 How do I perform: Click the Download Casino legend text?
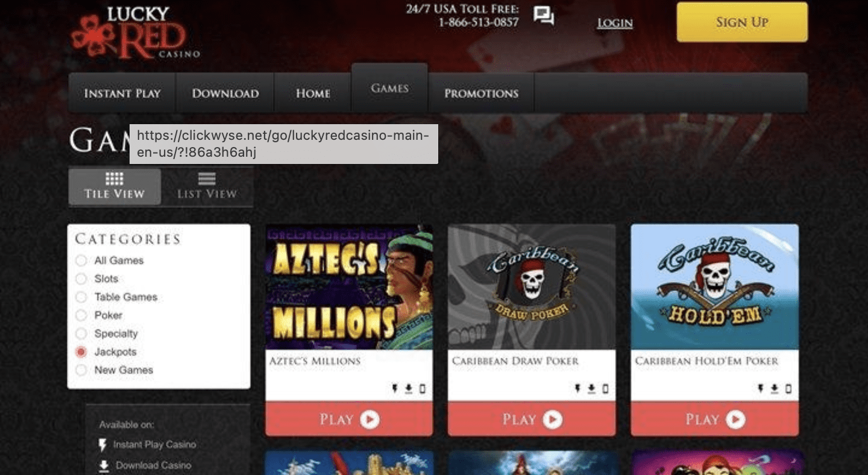[154, 465]
